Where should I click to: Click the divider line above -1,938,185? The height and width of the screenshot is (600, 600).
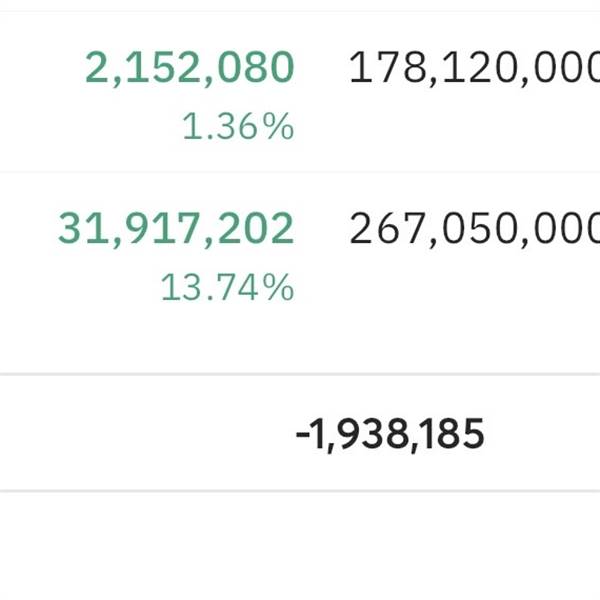[300, 375]
